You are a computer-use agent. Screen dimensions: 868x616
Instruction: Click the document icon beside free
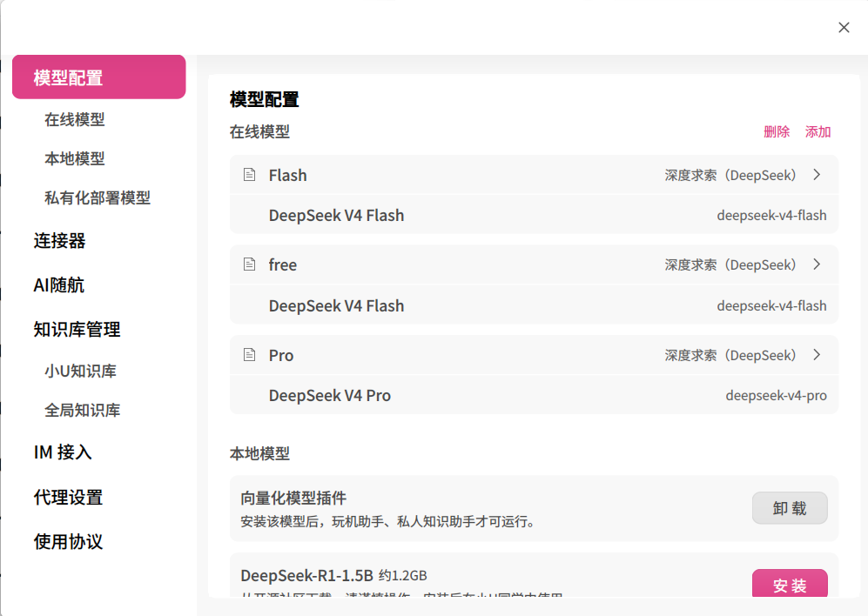250,264
